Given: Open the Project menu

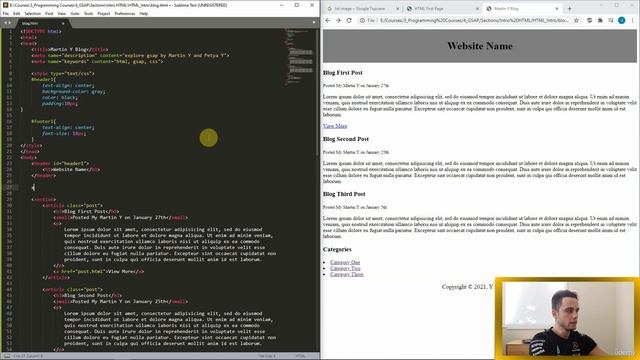Looking at the screenshot, I should [x=104, y=13].
